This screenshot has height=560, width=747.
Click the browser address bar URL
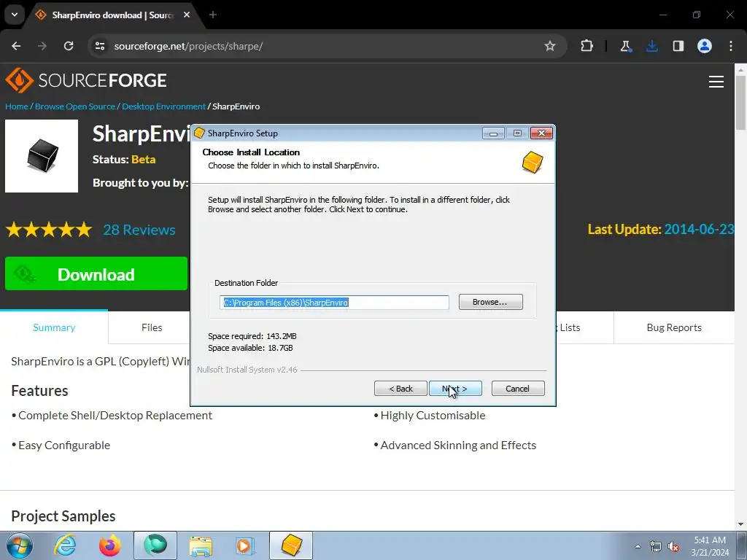tap(188, 46)
